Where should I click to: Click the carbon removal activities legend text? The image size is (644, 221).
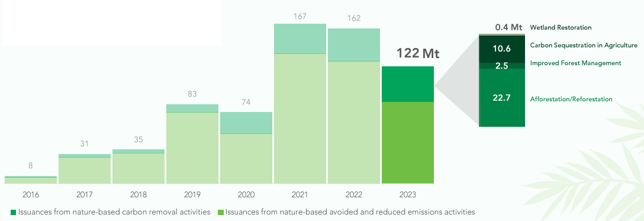coord(114,212)
